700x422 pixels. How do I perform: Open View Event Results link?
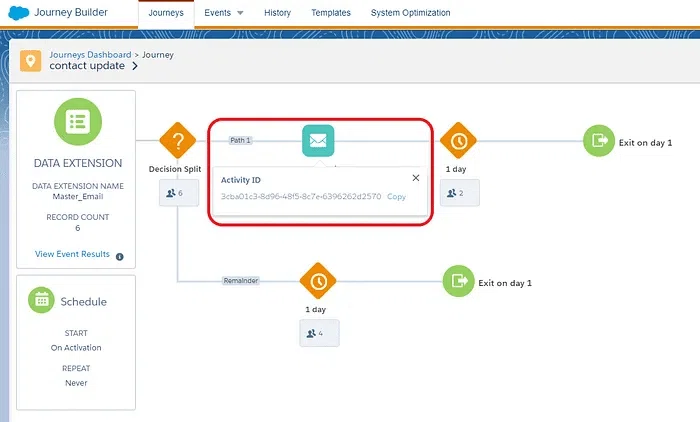[x=72, y=254]
